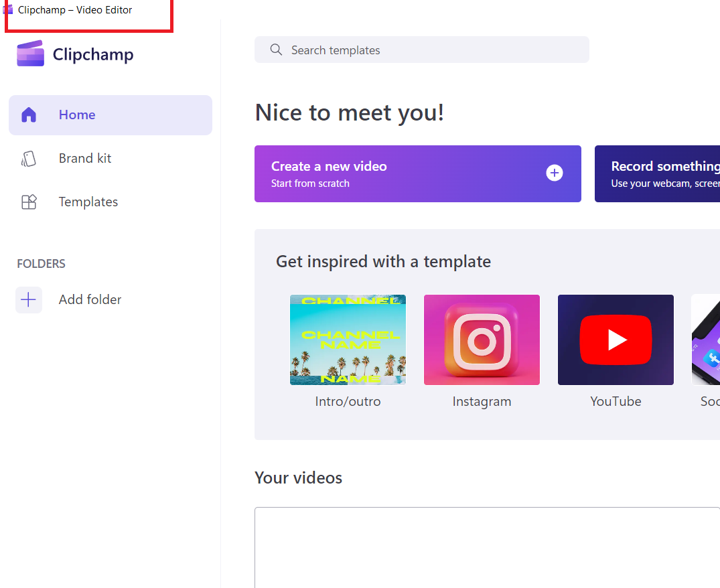Click the Clipchamp icon in the title bar
The width and height of the screenshot is (720, 588).
(8, 9)
